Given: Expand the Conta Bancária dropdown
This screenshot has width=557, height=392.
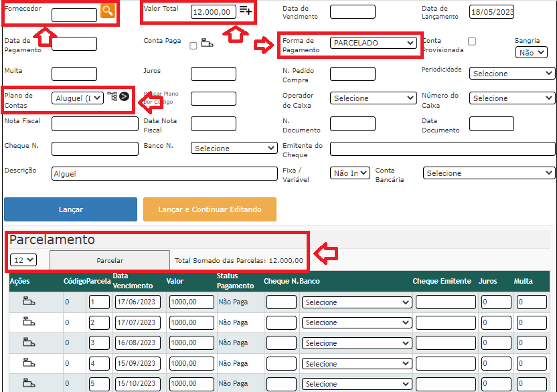Looking at the screenshot, I should tap(489, 173).
